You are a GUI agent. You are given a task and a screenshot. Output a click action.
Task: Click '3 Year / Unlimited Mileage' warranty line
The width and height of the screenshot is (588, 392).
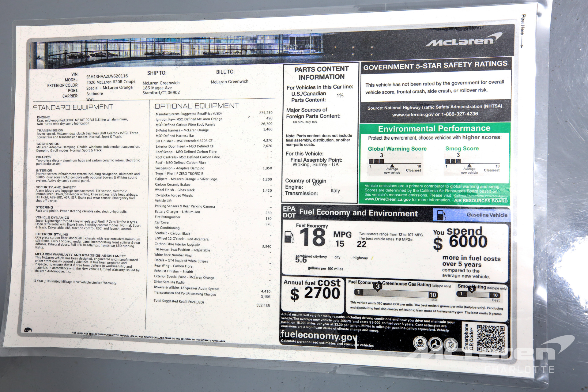pyautogui.click(x=75, y=282)
